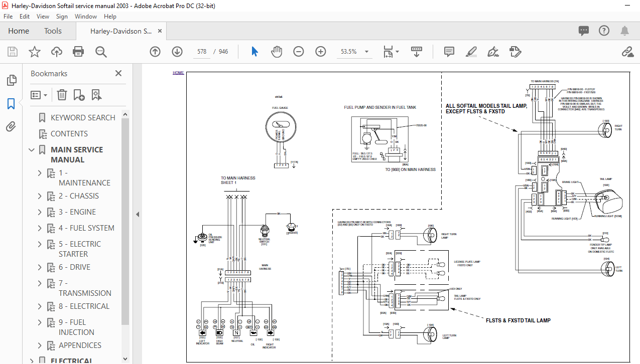Share link to the file
640x364 pixels.
pos(626,52)
